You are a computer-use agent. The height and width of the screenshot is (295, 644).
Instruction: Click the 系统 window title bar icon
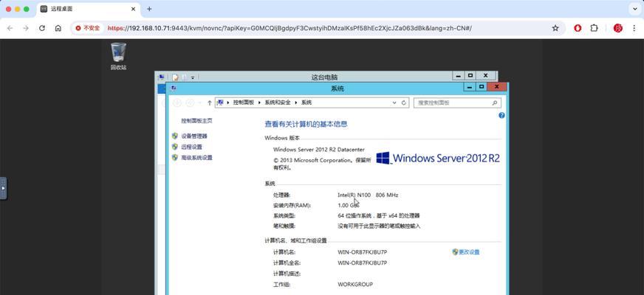174,88
